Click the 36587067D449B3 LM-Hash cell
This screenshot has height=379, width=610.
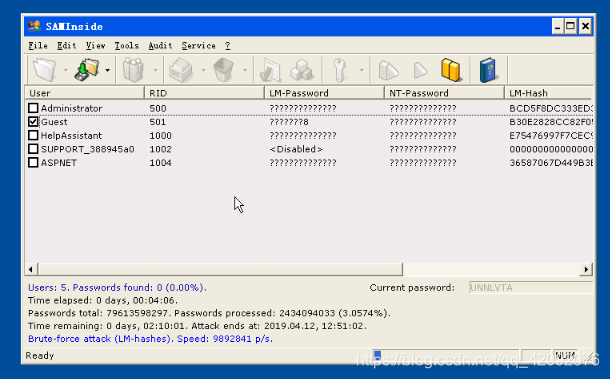tap(551, 163)
